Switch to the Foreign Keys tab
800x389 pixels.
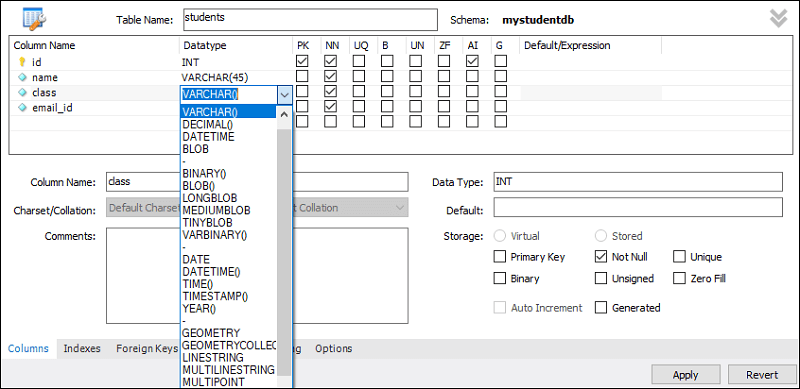147,349
